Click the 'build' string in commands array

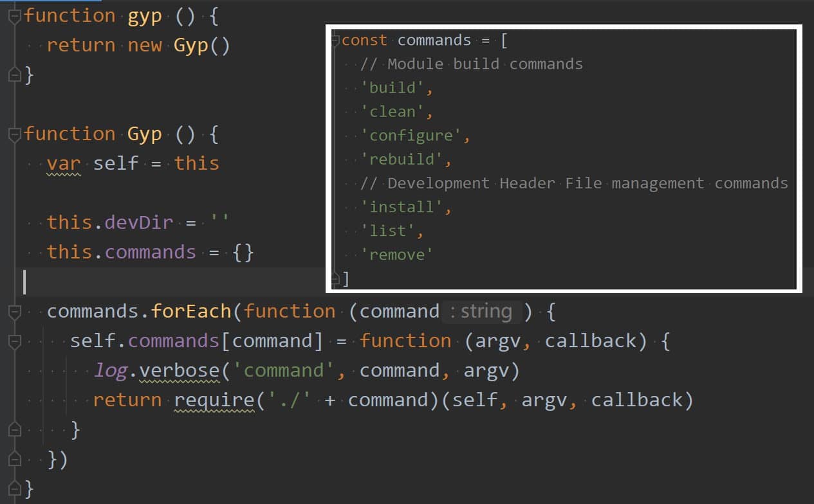click(393, 87)
